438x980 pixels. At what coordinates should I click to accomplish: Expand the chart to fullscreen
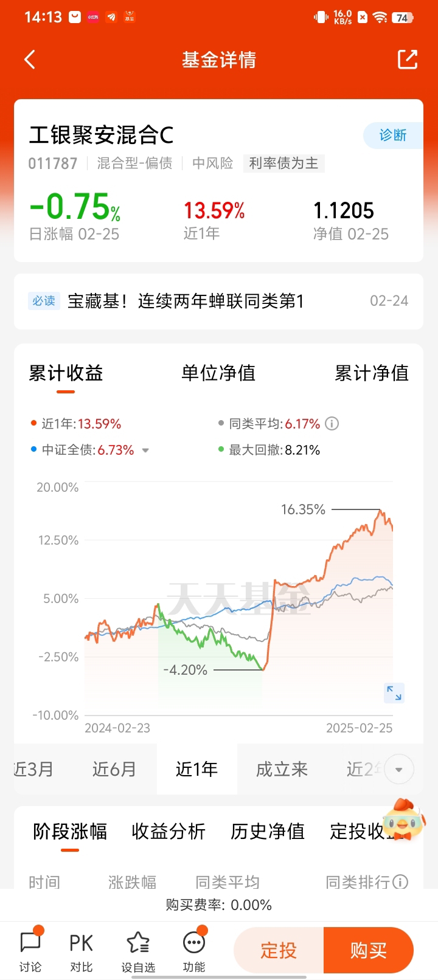coord(394,693)
